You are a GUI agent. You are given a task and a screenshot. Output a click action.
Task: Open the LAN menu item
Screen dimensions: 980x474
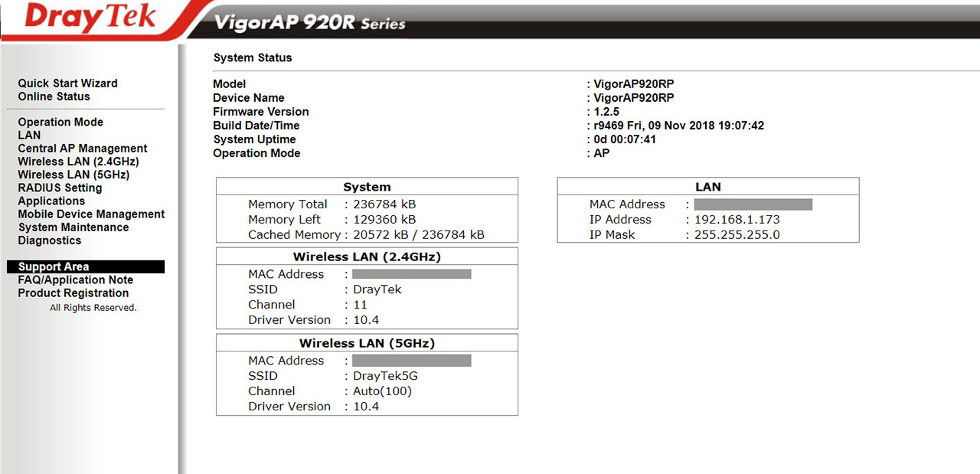(30, 136)
